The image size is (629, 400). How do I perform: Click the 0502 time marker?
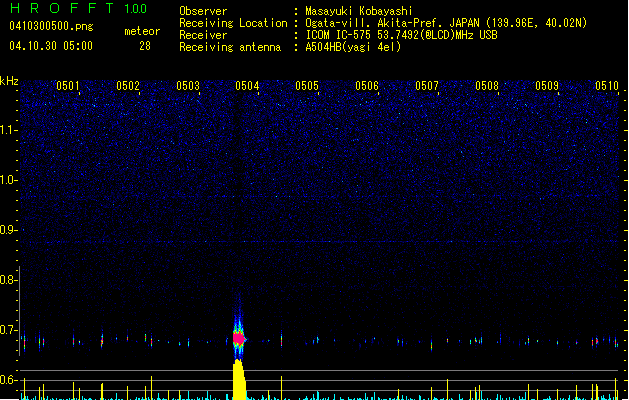point(128,86)
